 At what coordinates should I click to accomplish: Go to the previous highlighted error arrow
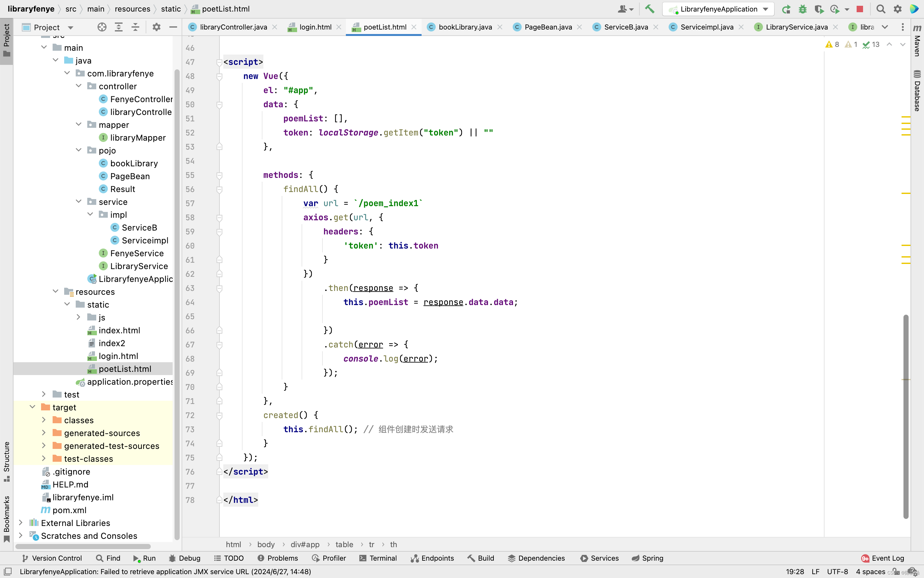889,44
